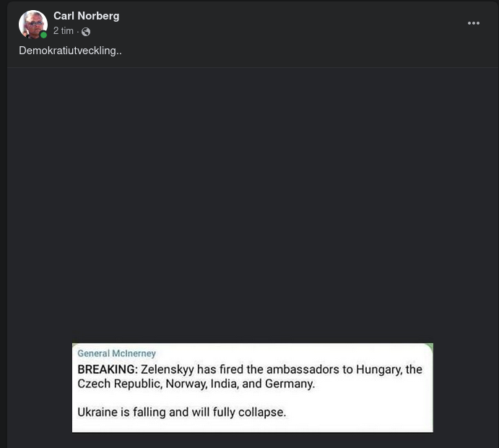
Task: Click the dark empty area above the screenshot
Action: point(253,202)
